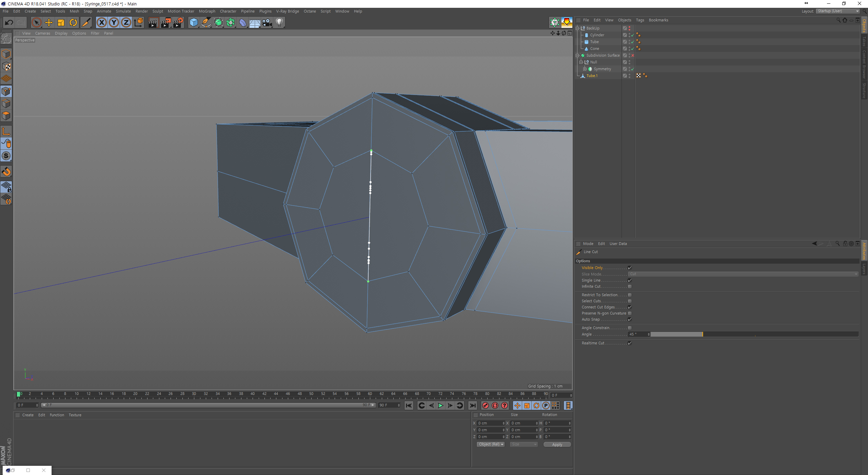Viewport: 868px width, 475px height.
Task: Switch to Polygons mode
Action: tap(6, 116)
